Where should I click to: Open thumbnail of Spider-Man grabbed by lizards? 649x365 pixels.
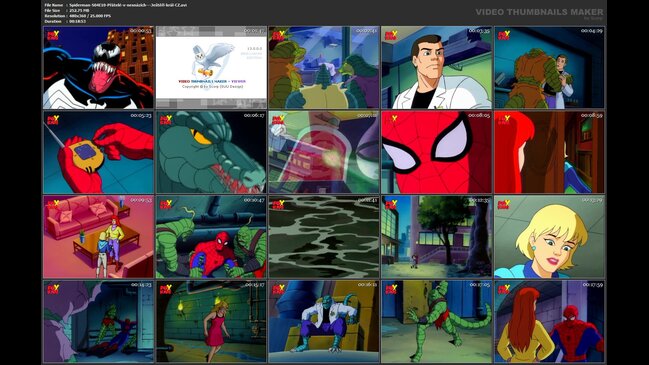(x=211, y=237)
